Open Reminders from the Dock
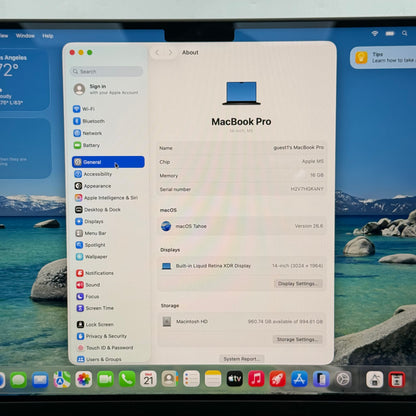The image size is (416, 416). [x=191, y=379]
